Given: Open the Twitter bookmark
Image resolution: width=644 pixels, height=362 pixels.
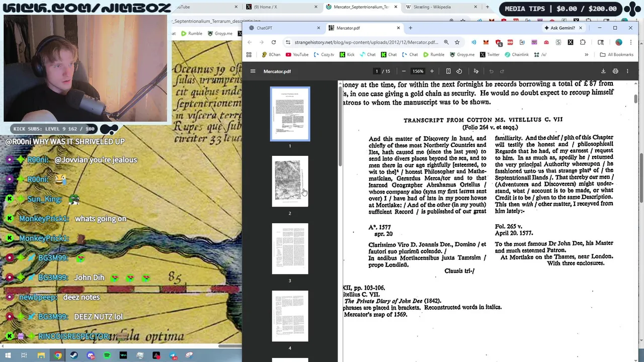Looking at the screenshot, I should coord(490,55).
